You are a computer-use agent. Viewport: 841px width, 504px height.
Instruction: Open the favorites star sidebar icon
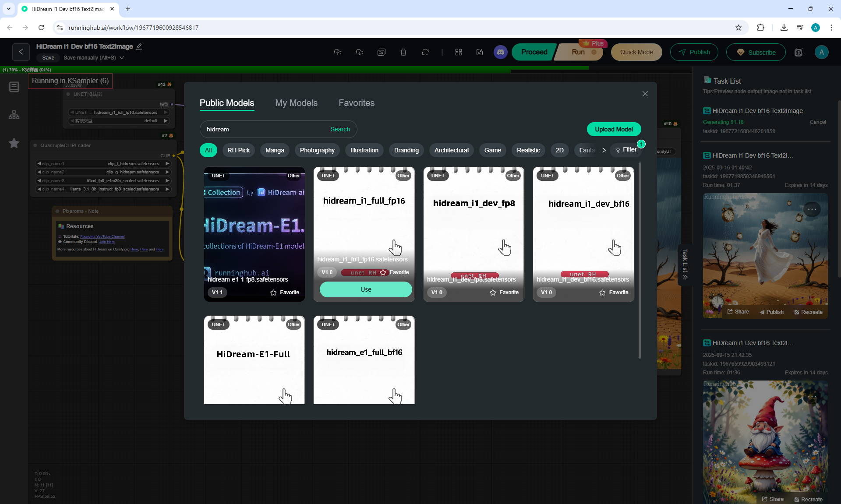click(14, 143)
